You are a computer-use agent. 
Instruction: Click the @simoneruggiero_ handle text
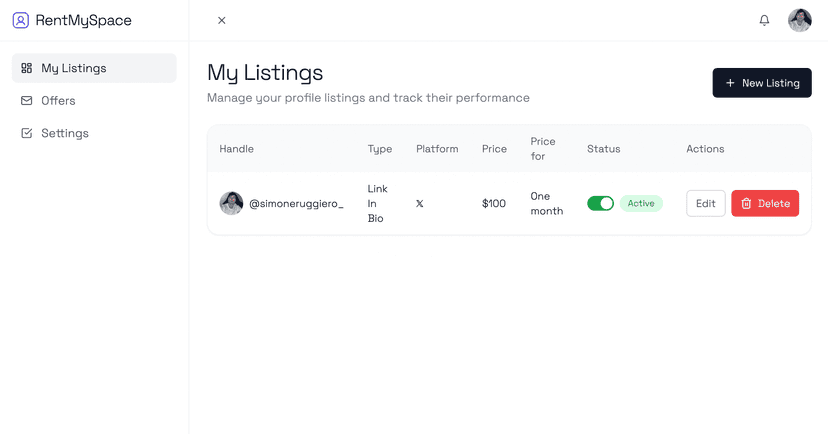coord(296,204)
